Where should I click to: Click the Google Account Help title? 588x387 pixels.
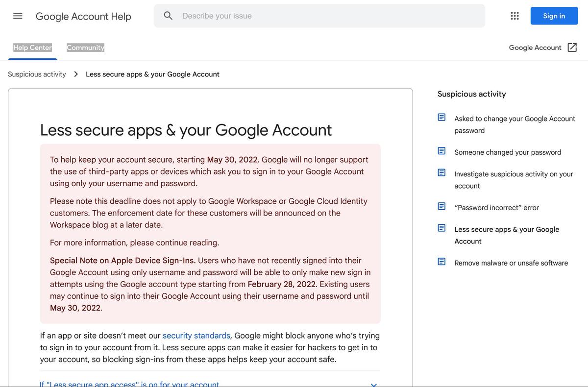pos(83,16)
